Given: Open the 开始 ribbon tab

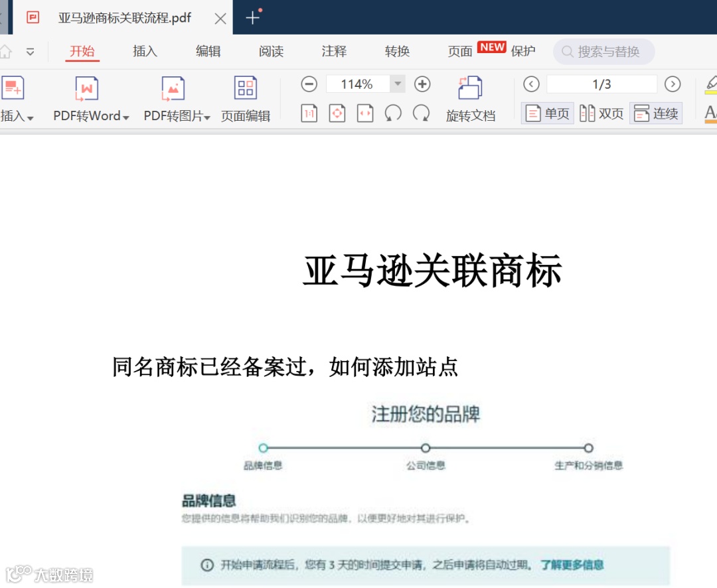Looking at the screenshot, I should 82,51.
